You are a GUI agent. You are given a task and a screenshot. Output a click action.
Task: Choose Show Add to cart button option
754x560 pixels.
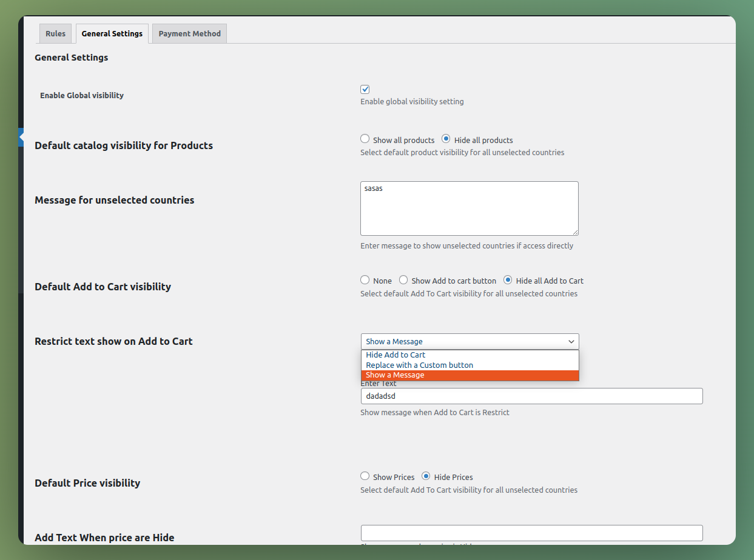[403, 280]
